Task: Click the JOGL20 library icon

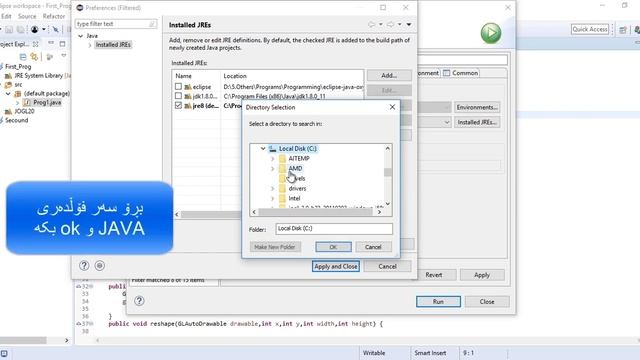Action: tap(8, 111)
